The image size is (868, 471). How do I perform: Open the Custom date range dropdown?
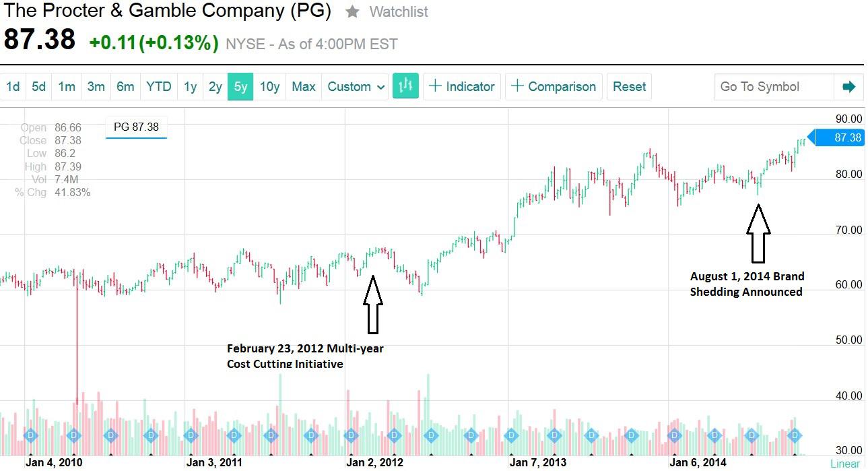tap(355, 86)
